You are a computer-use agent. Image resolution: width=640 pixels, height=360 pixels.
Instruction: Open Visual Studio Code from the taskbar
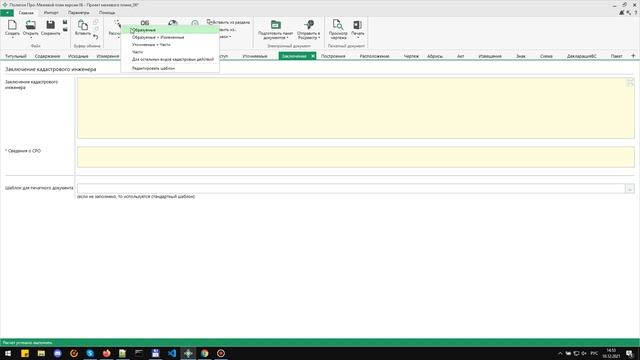[172, 353]
